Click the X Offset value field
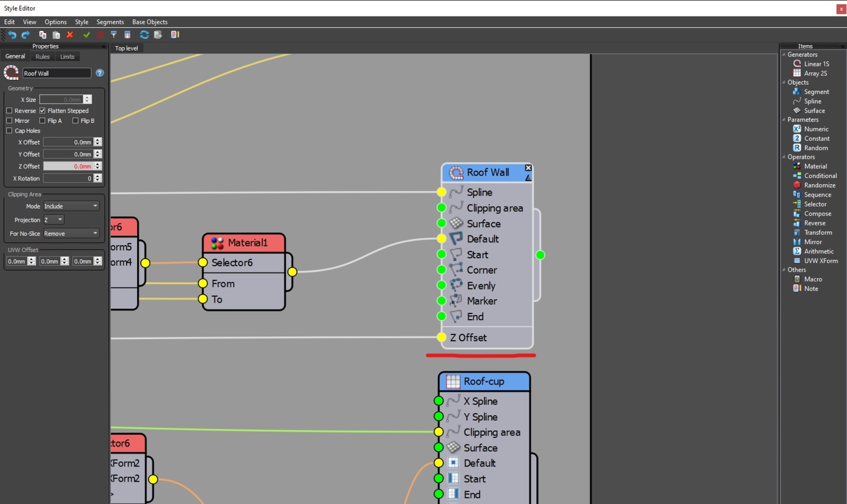Viewport: 847px width, 504px height. tap(68, 142)
